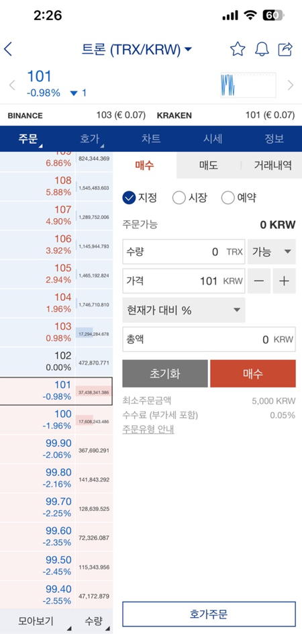Screen dimensions: 302x644
Task: Open the 주문유형 안내 link
Action: point(148,429)
